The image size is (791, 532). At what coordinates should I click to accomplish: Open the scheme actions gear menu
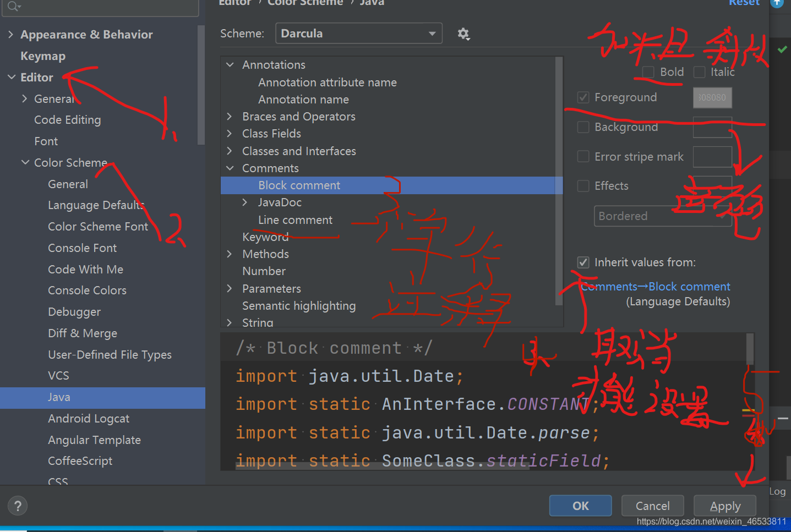tap(463, 34)
